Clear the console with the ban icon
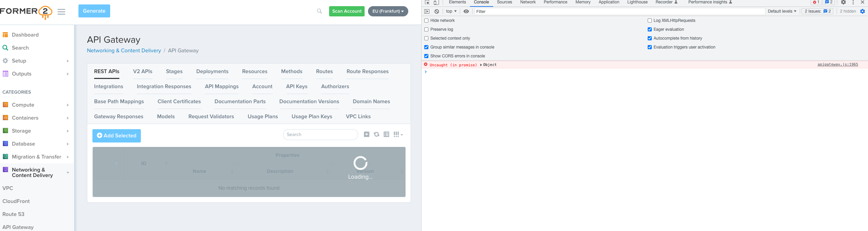The image size is (868, 231). [x=437, y=11]
